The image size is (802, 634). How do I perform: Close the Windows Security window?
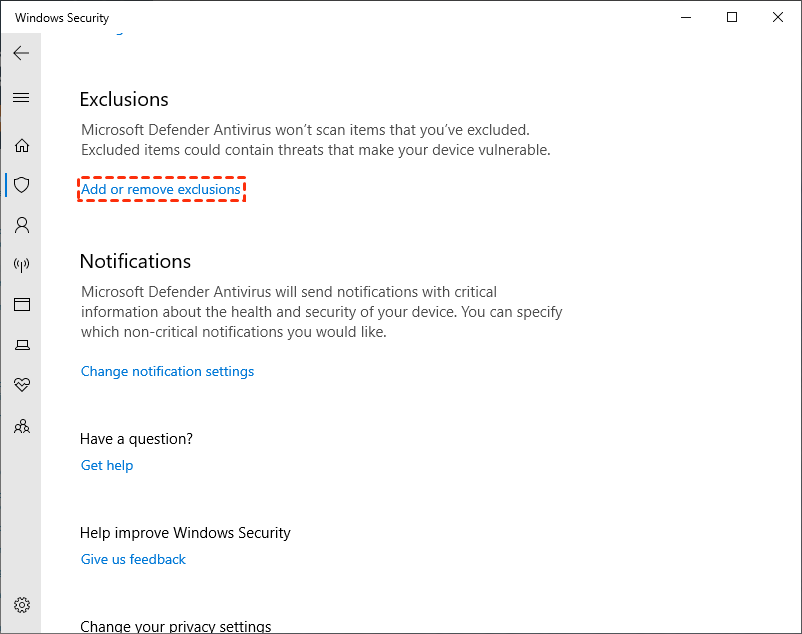point(778,17)
